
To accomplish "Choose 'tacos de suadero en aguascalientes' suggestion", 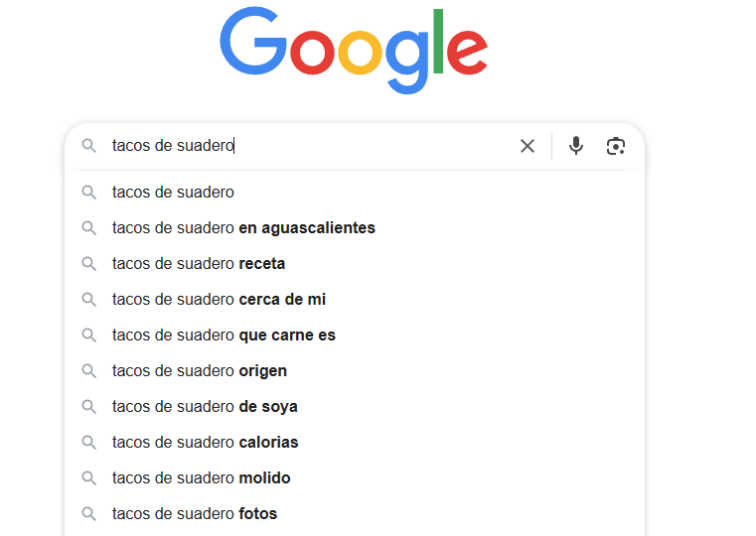I will click(243, 228).
